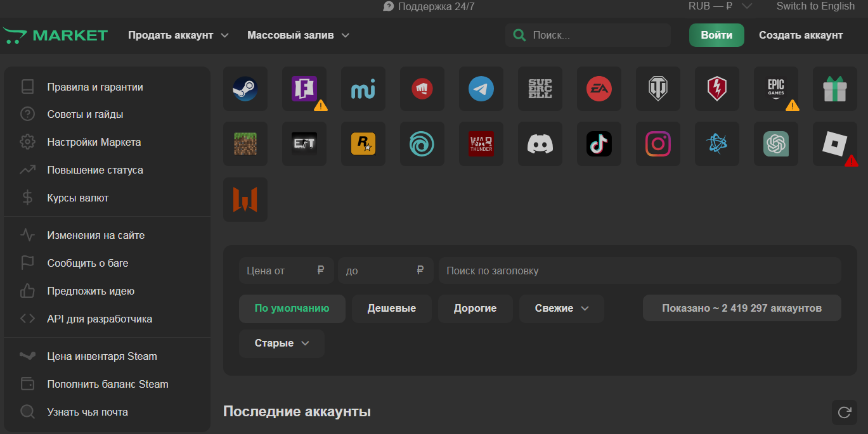Click the Цена от price field
The height and width of the screenshot is (434, 868).
coord(287,271)
